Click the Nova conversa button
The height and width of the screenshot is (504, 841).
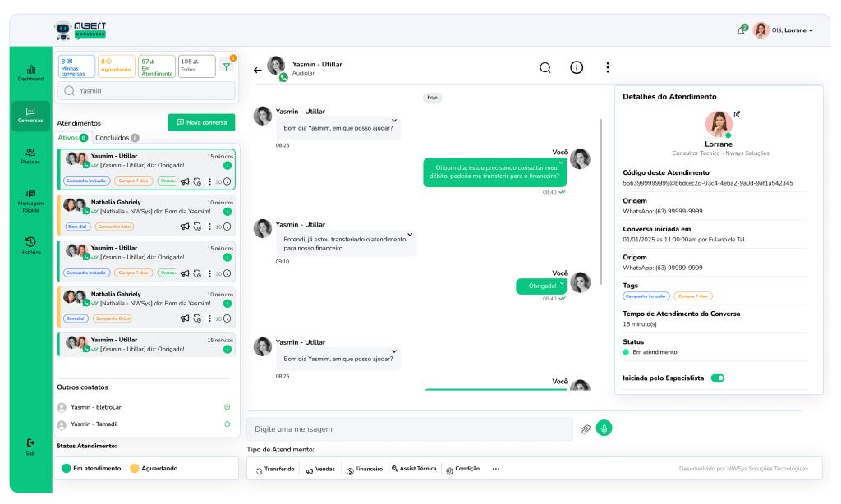tap(201, 122)
